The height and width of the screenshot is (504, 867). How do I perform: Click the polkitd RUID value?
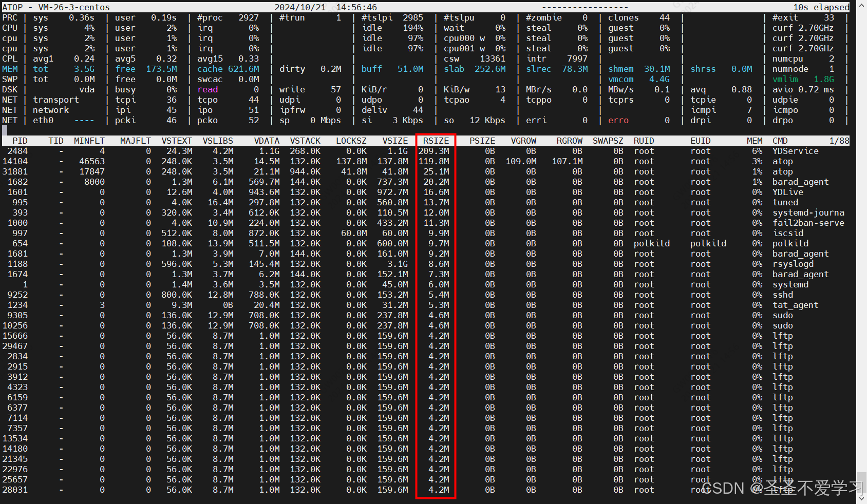pyautogui.click(x=652, y=243)
